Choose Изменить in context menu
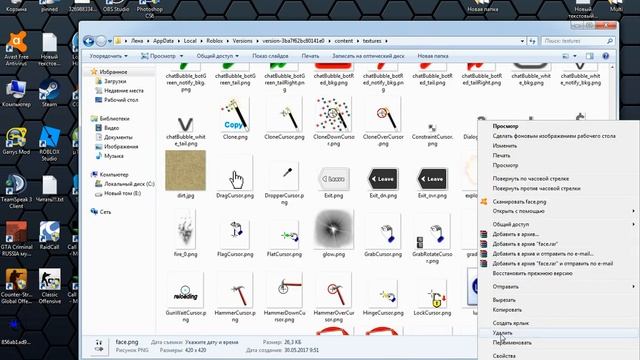Image resolution: width=640 pixels, height=360 pixels. coord(559,145)
